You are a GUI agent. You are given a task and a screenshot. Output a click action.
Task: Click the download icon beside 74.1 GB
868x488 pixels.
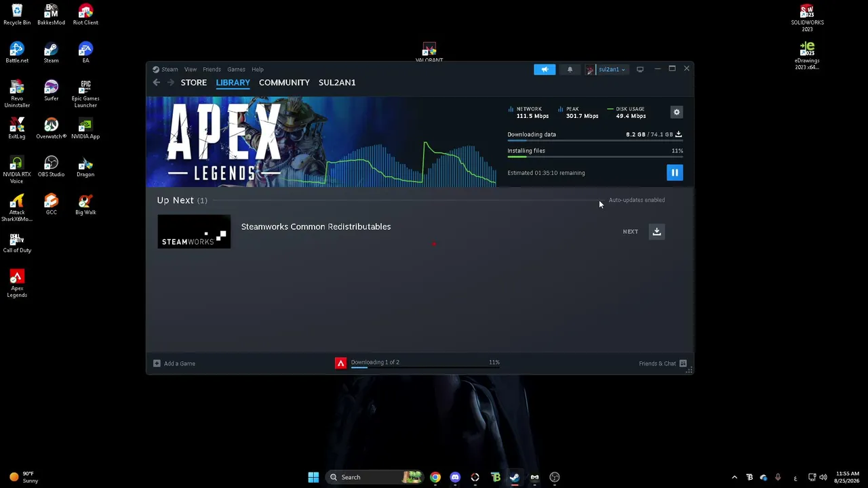678,134
